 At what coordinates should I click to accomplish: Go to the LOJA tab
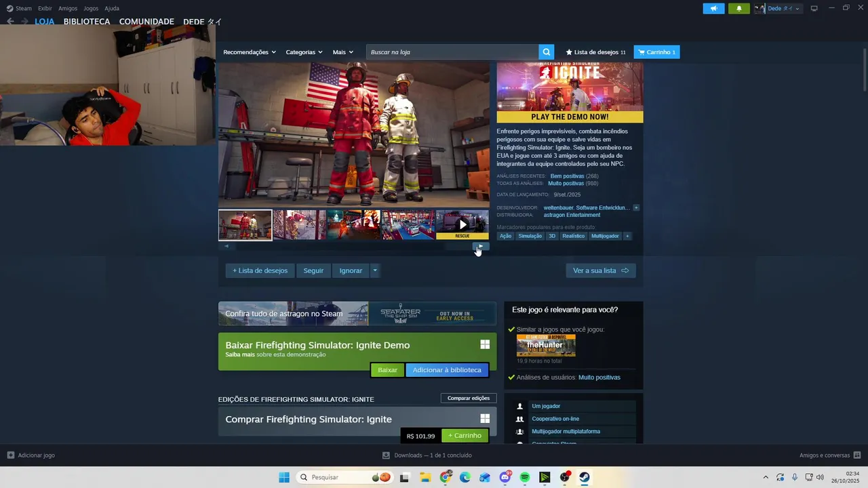click(45, 22)
